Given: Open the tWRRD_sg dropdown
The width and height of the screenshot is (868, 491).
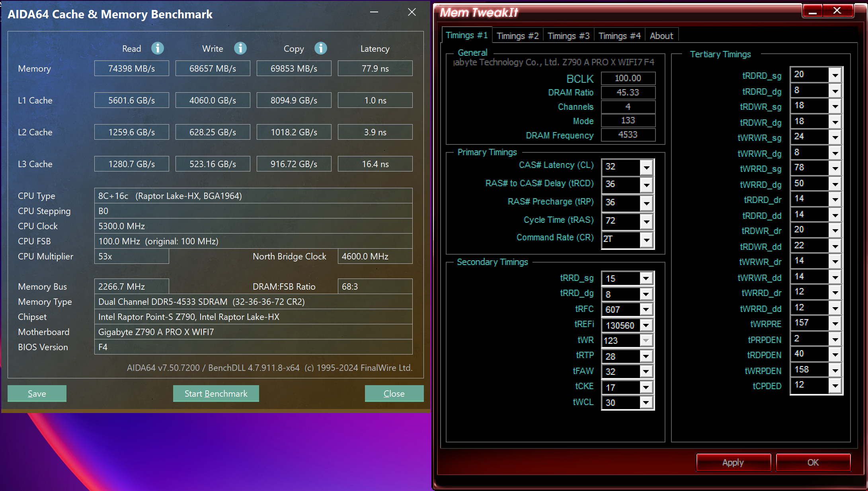Looking at the screenshot, I should click(835, 168).
